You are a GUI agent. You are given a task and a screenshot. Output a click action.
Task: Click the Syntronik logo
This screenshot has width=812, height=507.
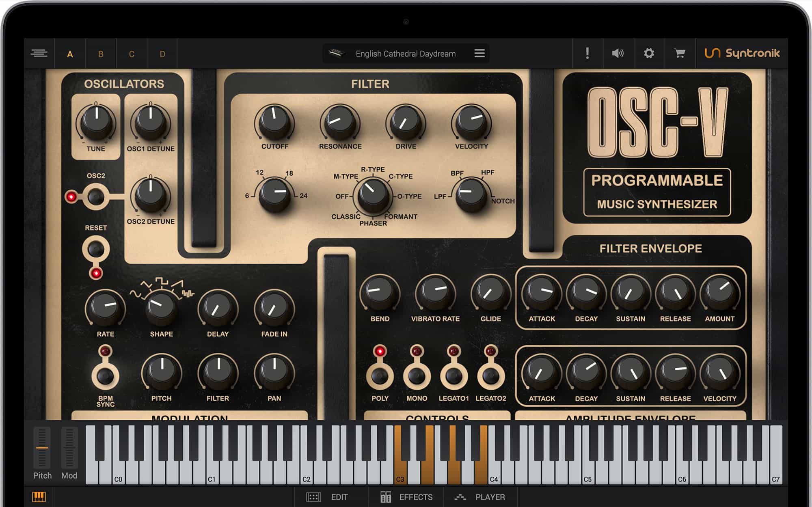742,53
